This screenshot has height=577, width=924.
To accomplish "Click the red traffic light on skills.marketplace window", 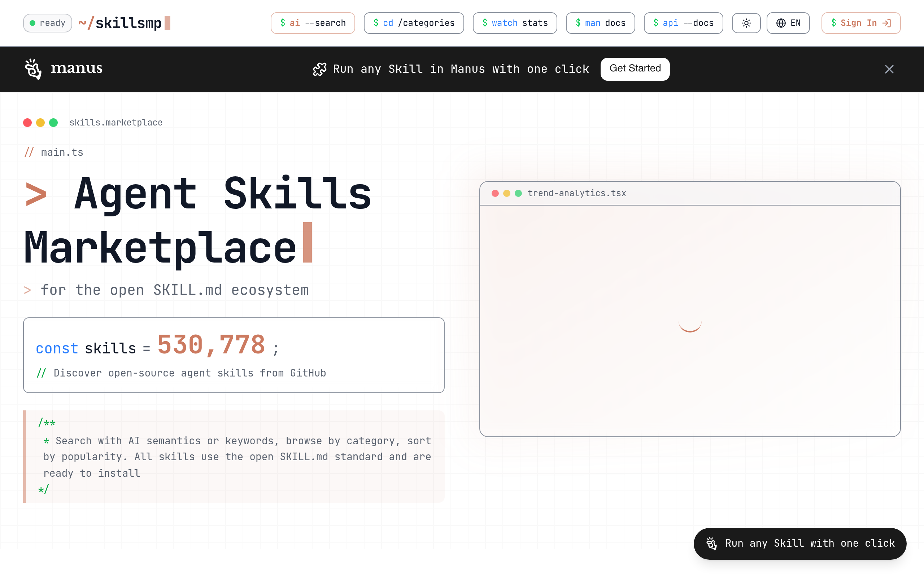I will (x=27, y=123).
